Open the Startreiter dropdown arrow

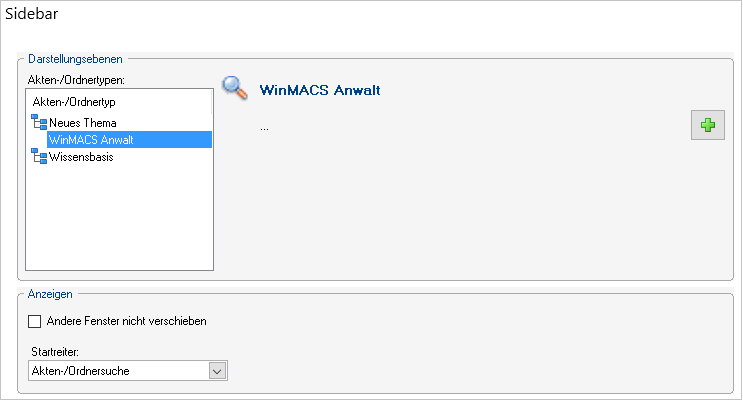217,371
